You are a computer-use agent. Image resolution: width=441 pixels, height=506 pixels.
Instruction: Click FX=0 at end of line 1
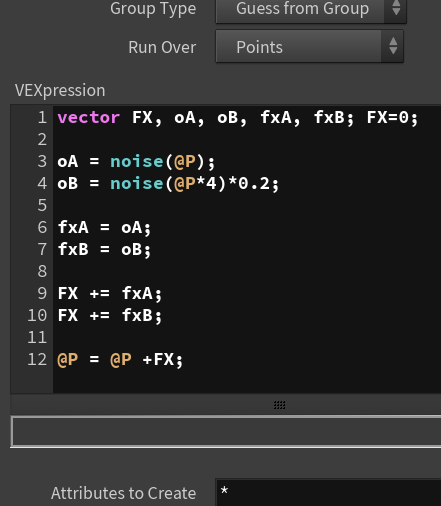(392, 118)
